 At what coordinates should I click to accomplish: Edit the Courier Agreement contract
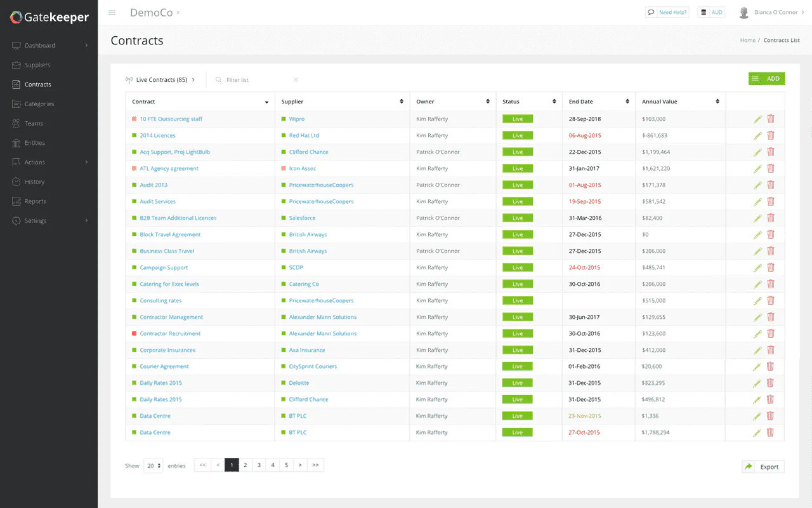(x=757, y=366)
